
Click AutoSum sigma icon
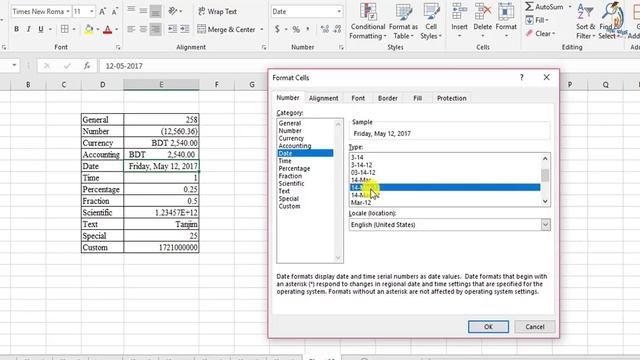tap(530, 7)
